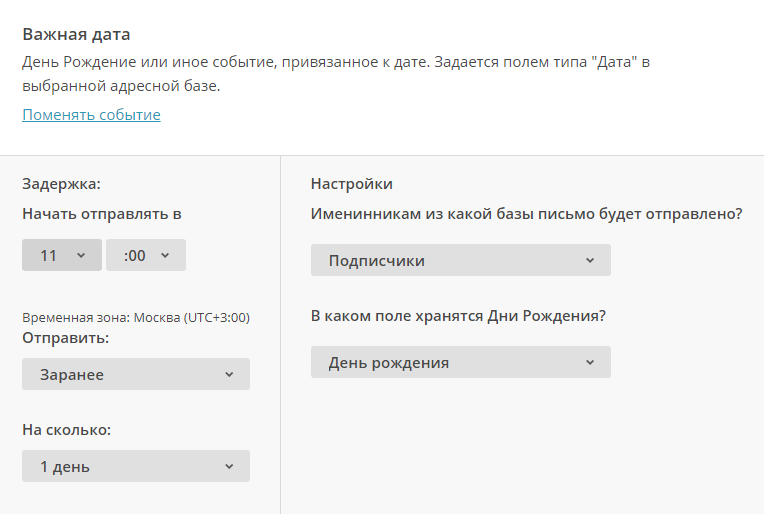Click the Важная дата heading
The width and height of the screenshot is (764, 514).
point(76,35)
